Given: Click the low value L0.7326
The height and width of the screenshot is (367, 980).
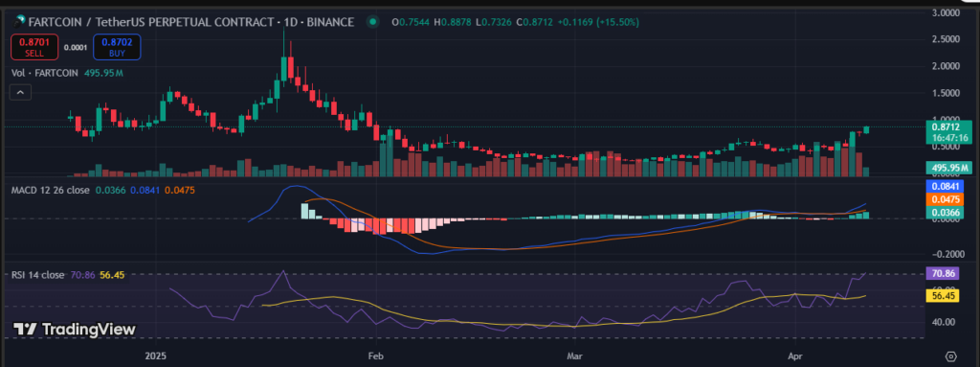Looking at the screenshot, I should click(x=493, y=23).
